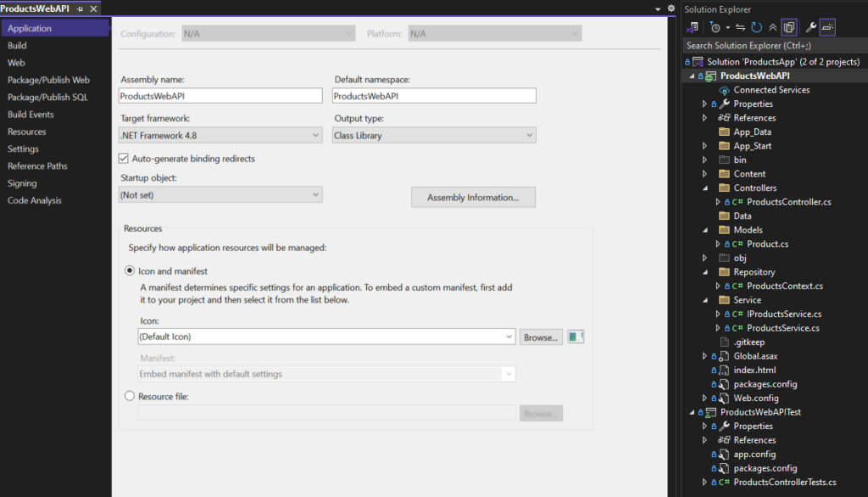Select the Resource file radio button
Image resolution: width=868 pixels, height=497 pixels.
coord(129,395)
